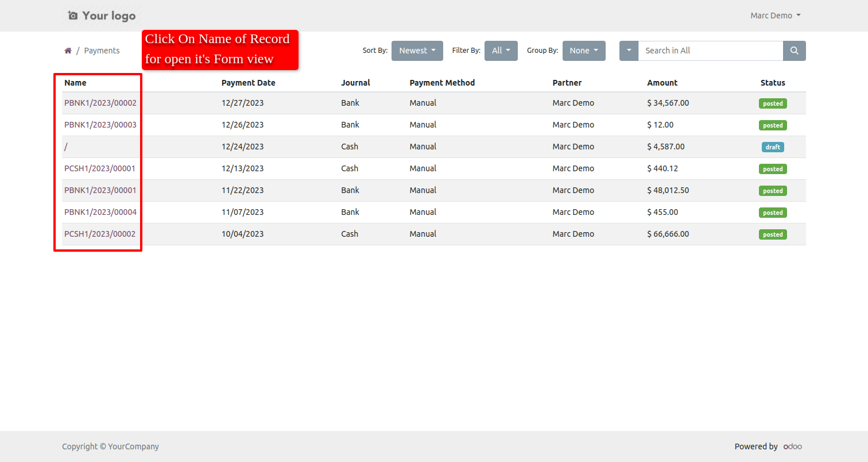868x462 pixels.
Task: Open the Sort By Newest dropdown
Action: [417, 51]
